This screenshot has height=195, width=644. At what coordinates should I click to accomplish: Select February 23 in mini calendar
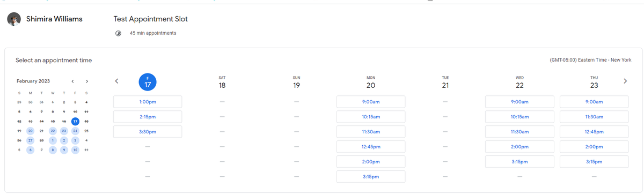point(64,131)
